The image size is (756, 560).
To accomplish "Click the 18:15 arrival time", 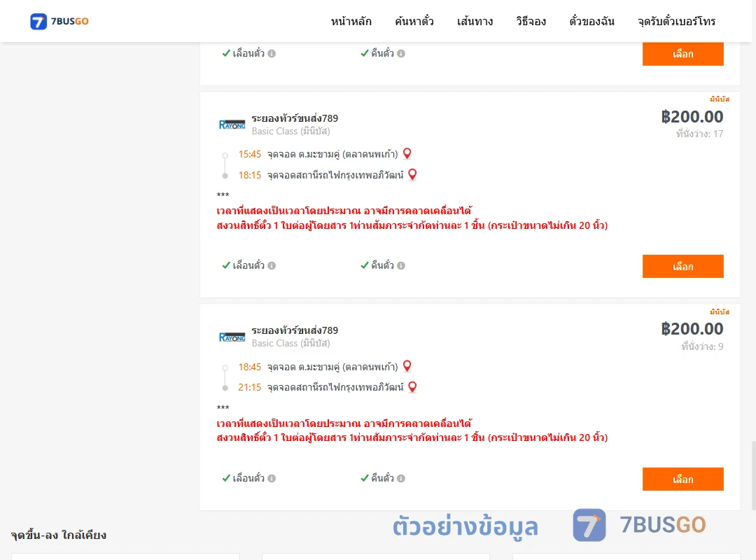I will point(249,175).
